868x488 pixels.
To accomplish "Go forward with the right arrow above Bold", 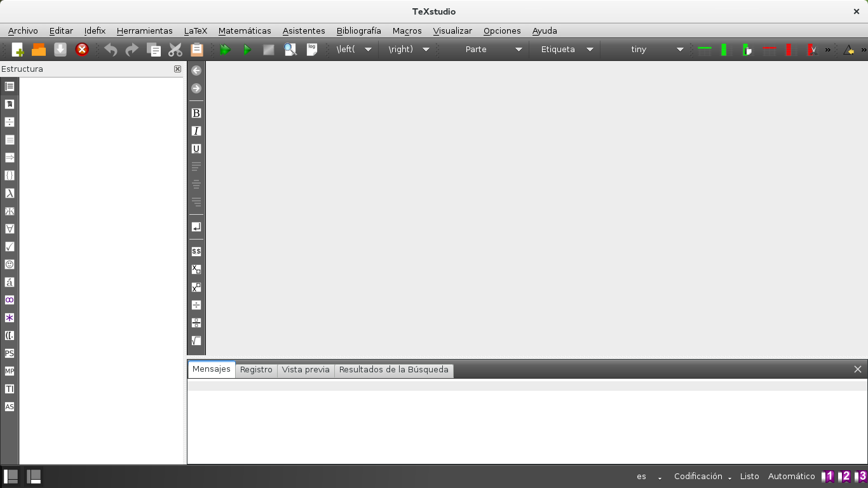I will 196,88.
